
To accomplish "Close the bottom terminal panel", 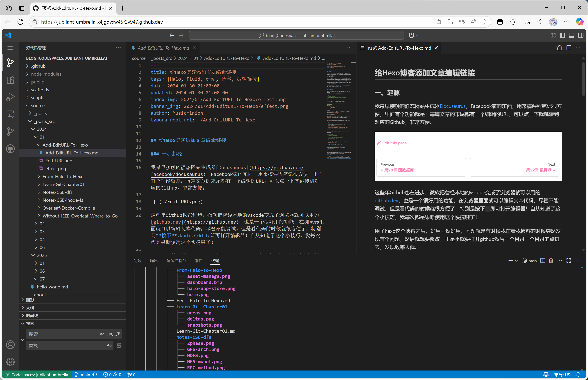I will [578, 260].
